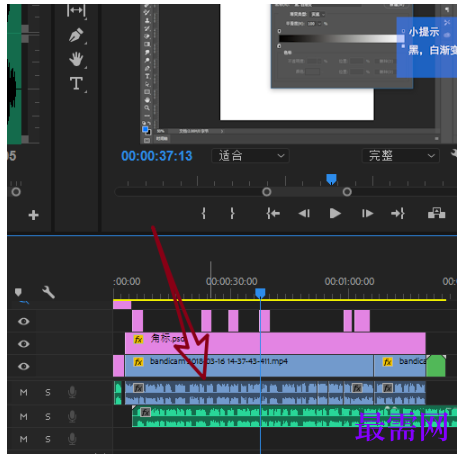Solo the green waveform audio track
This screenshot has width=467, height=458.
click(x=48, y=416)
